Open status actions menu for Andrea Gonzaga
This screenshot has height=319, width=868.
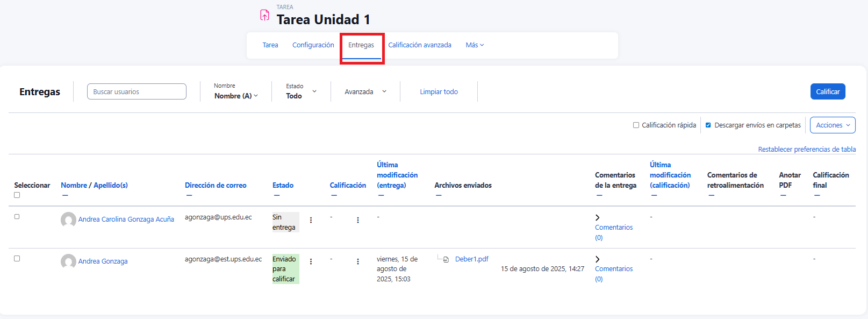click(x=311, y=261)
